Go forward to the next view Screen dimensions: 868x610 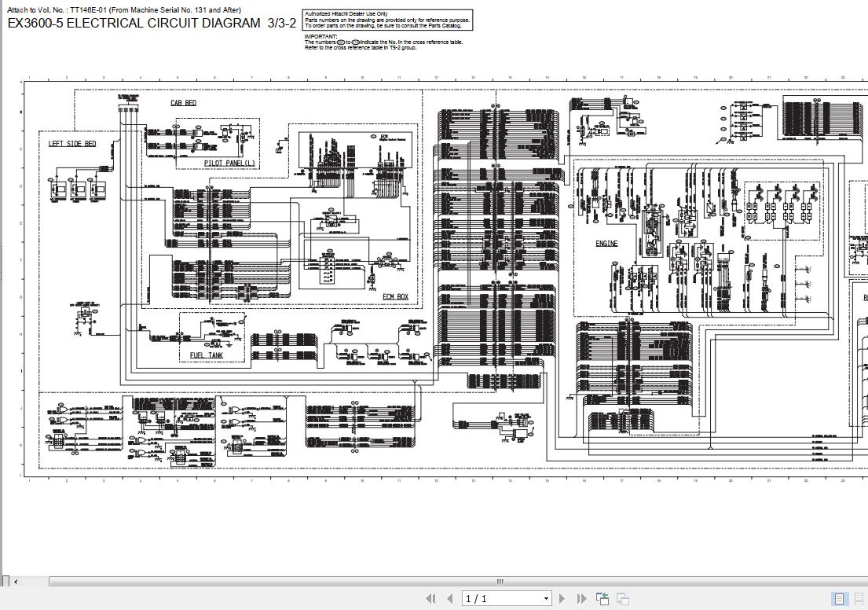(623, 598)
